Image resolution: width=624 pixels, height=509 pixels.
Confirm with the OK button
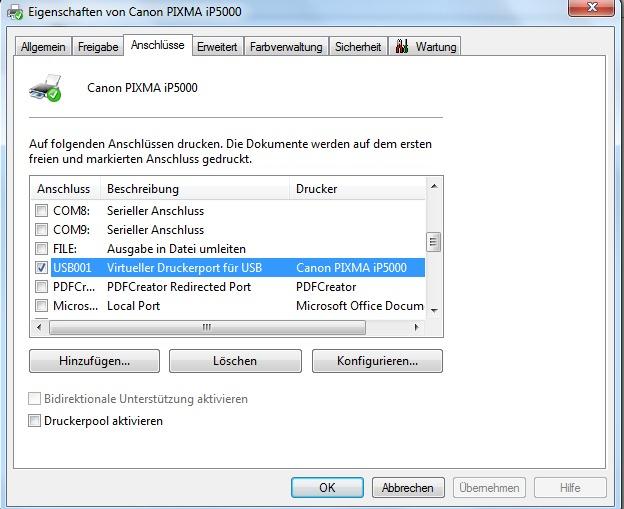click(327, 488)
